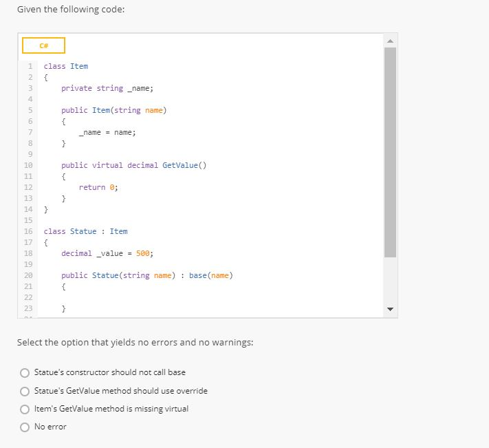The width and height of the screenshot is (489, 448).
Task: Click "public virtual decimal GetValue()" line
Action: pos(134,165)
